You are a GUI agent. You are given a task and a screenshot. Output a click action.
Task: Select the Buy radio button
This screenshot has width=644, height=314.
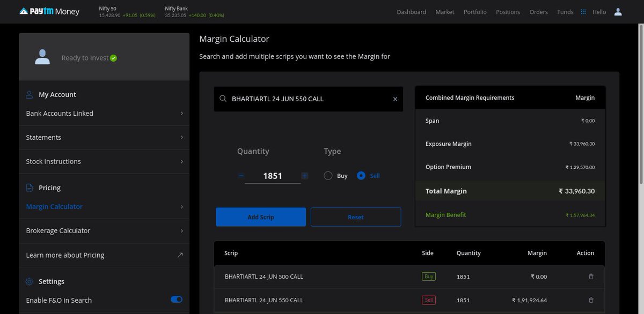click(328, 175)
